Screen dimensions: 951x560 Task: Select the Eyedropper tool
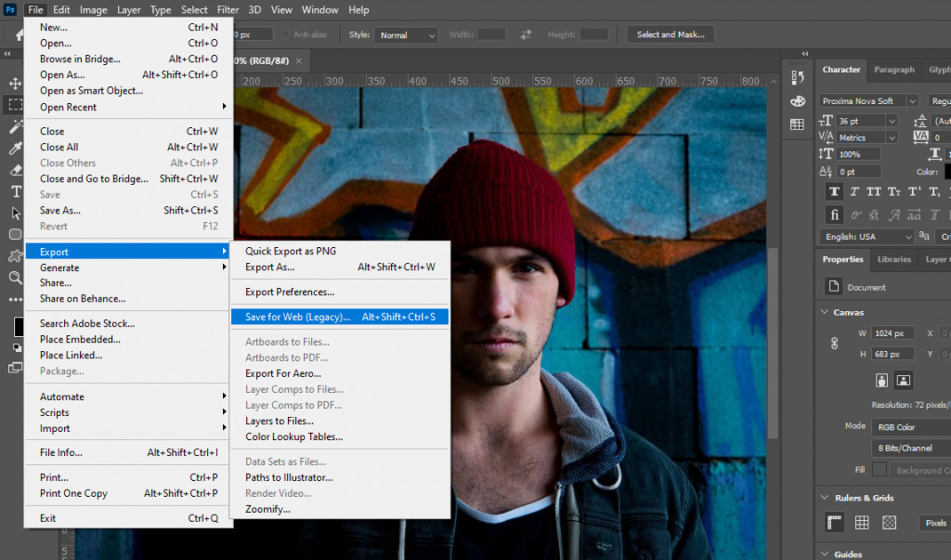[x=15, y=148]
